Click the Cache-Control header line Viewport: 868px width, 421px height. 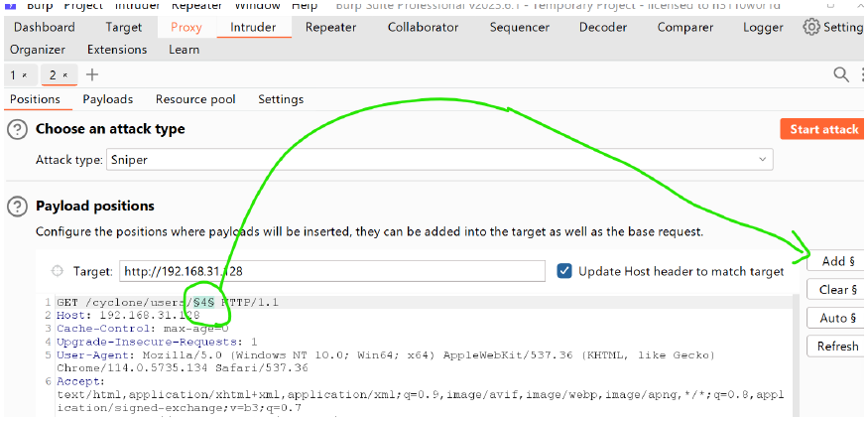pyautogui.click(x=142, y=329)
